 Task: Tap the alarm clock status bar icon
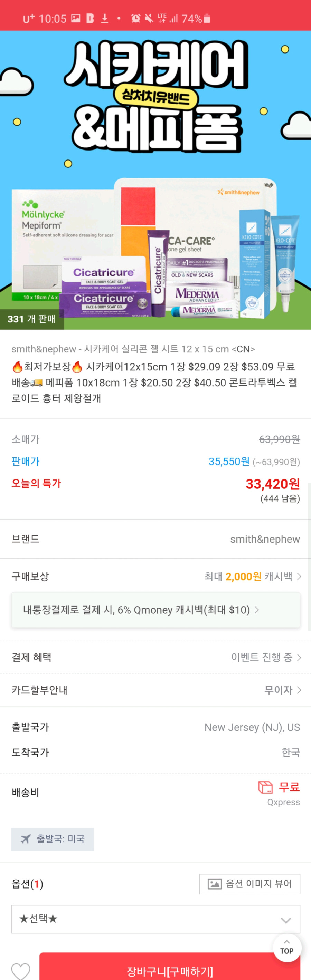(x=135, y=18)
